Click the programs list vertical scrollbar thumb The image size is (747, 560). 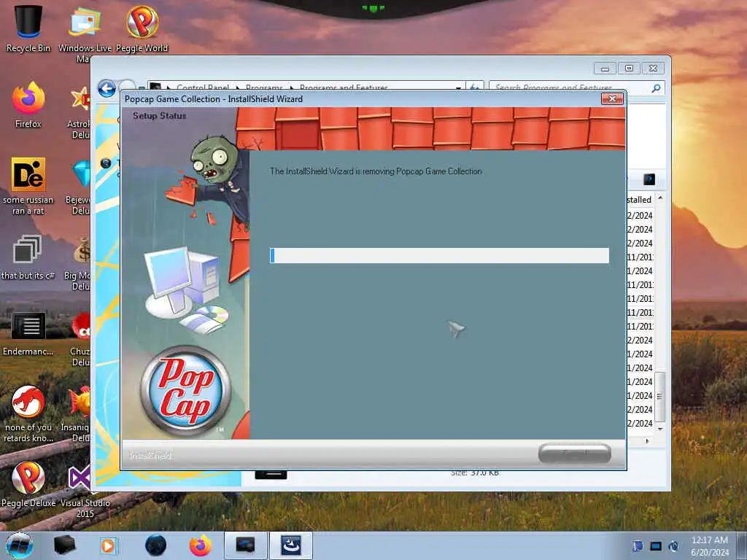(x=659, y=397)
